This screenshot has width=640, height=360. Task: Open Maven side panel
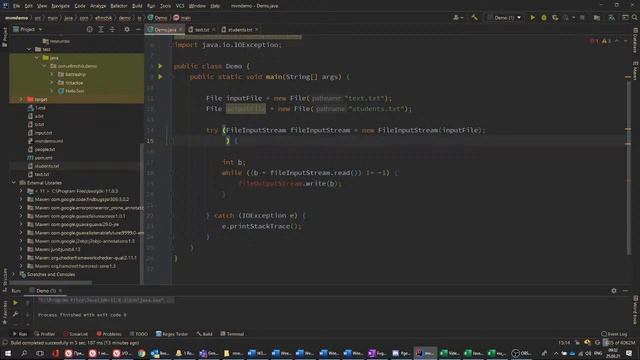pyautogui.click(x=636, y=71)
